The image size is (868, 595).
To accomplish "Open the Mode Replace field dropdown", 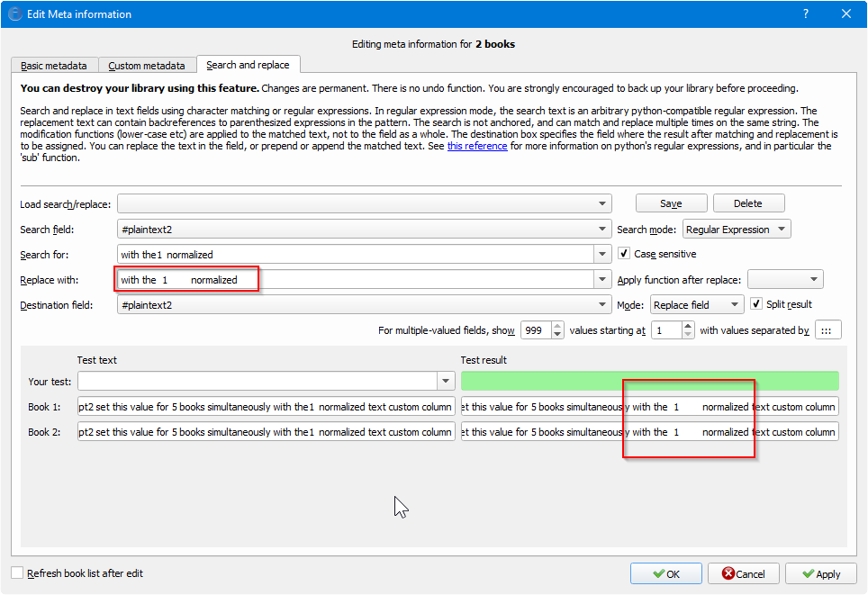I will (x=696, y=304).
